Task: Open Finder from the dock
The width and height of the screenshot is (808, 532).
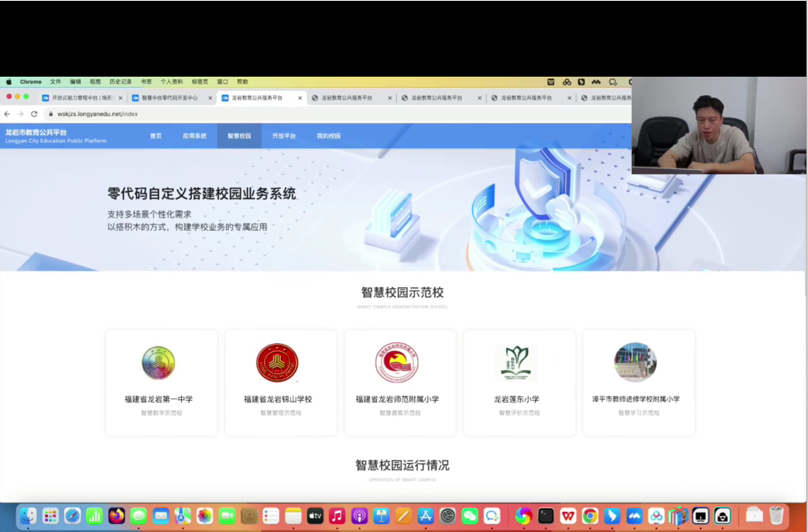Action: pyautogui.click(x=28, y=516)
